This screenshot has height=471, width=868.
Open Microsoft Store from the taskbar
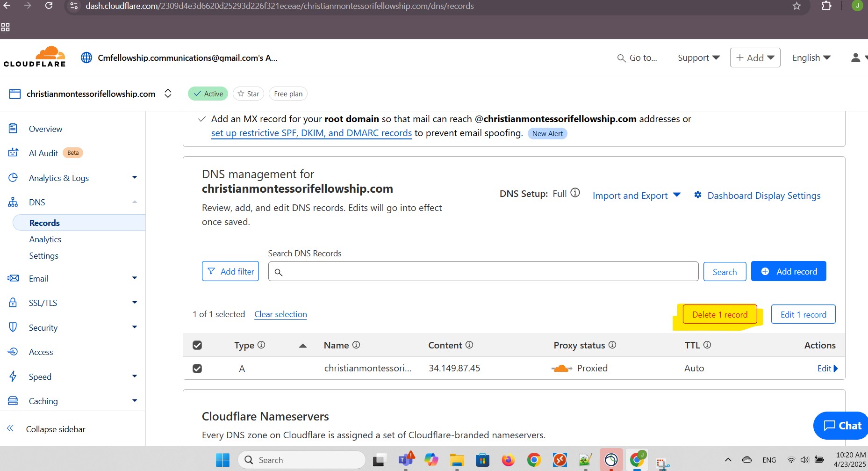482,460
